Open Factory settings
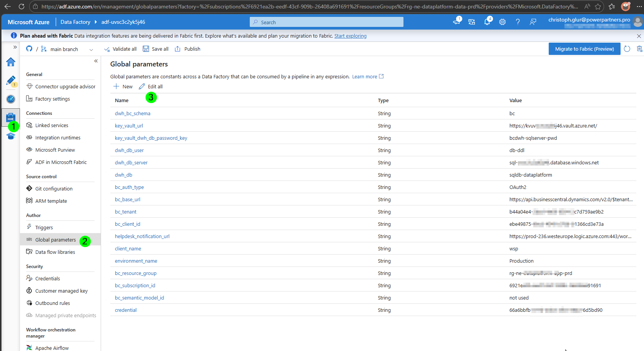The image size is (644, 351). coord(48,99)
